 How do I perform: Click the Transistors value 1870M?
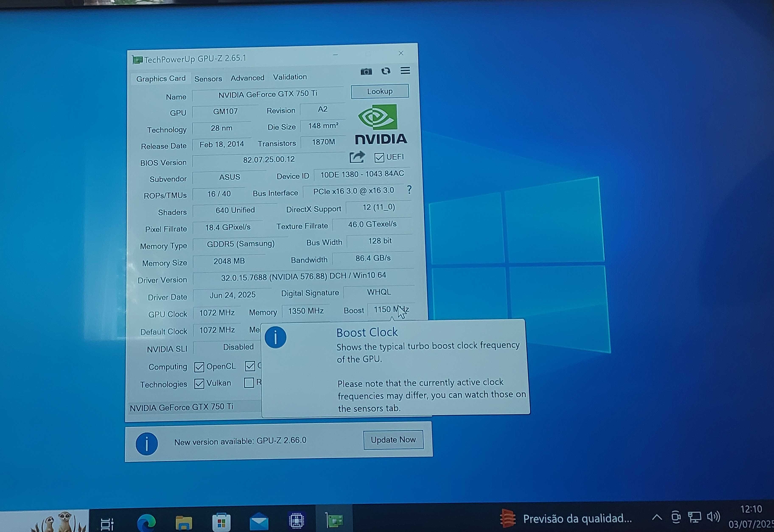pyautogui.click(x=323, y=142)
